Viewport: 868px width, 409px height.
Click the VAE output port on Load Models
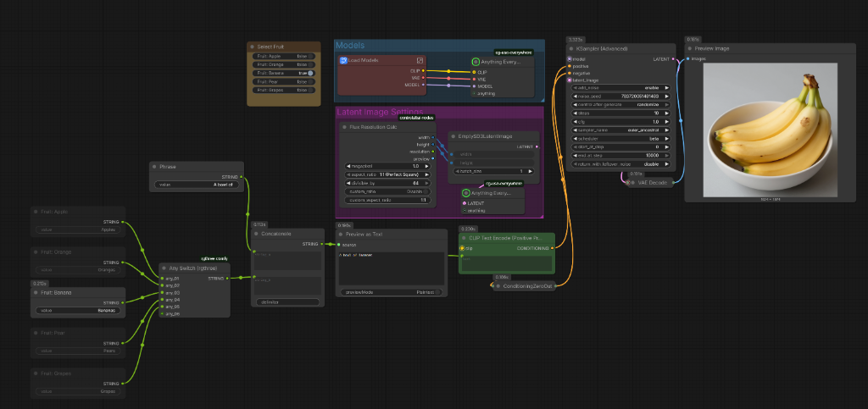424,78
